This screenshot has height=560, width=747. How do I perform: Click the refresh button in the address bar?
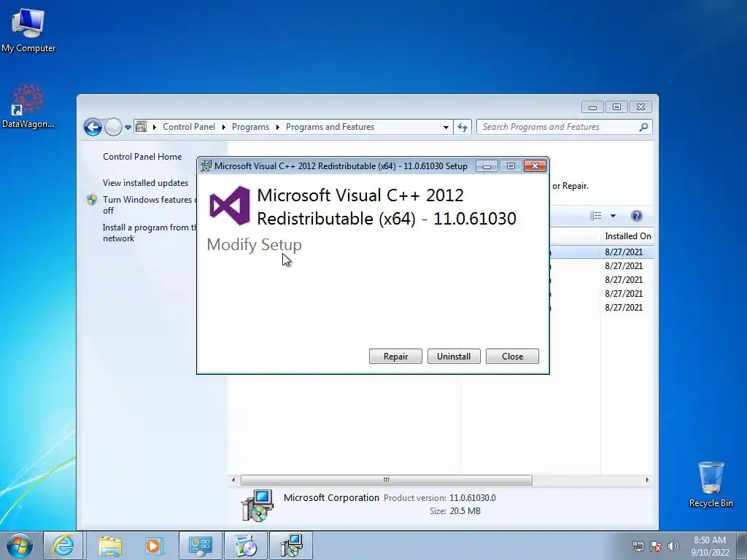462,127
